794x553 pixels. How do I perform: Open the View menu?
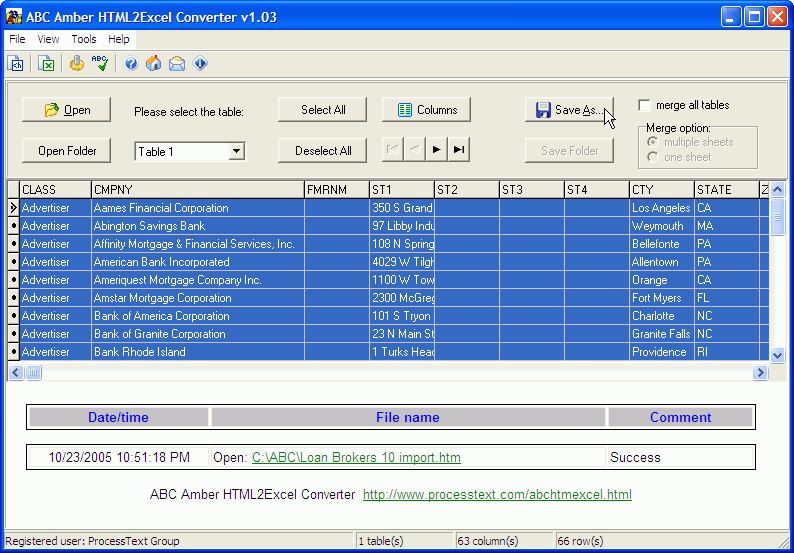tap(48, 39)
